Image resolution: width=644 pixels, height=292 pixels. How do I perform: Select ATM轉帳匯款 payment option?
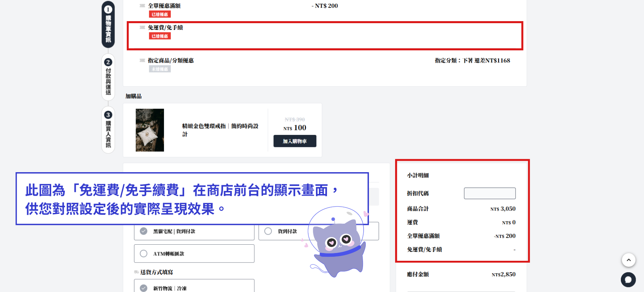click(194, 253)
